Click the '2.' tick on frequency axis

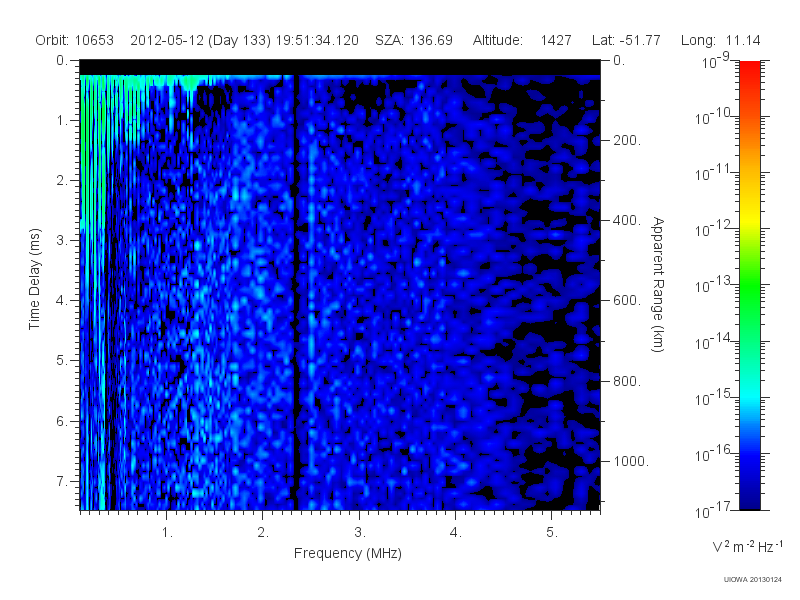[263, 533]
